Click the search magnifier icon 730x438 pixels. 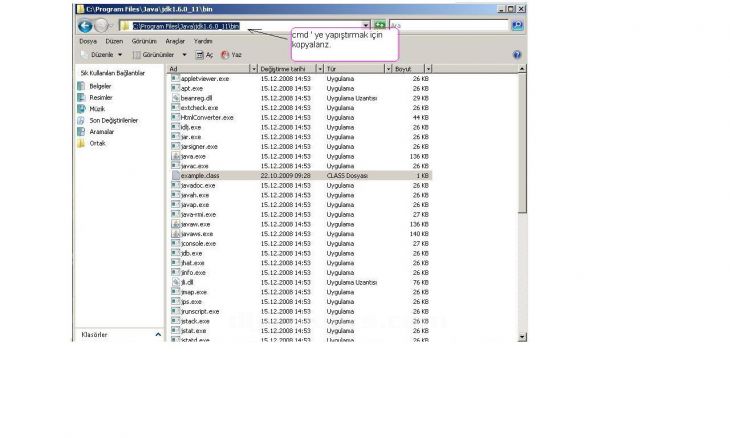tap(517, 25)
